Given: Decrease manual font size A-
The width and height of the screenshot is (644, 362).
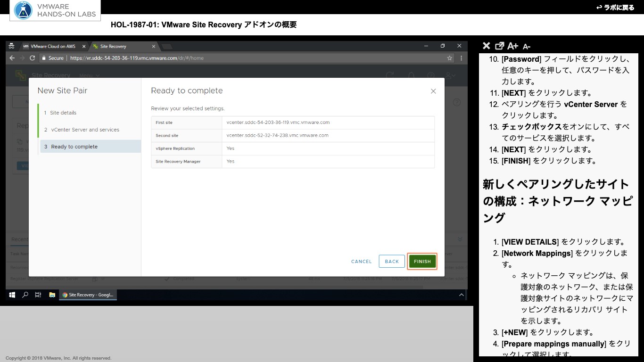Looking at the screenshot, I should [x=527, y=46].
